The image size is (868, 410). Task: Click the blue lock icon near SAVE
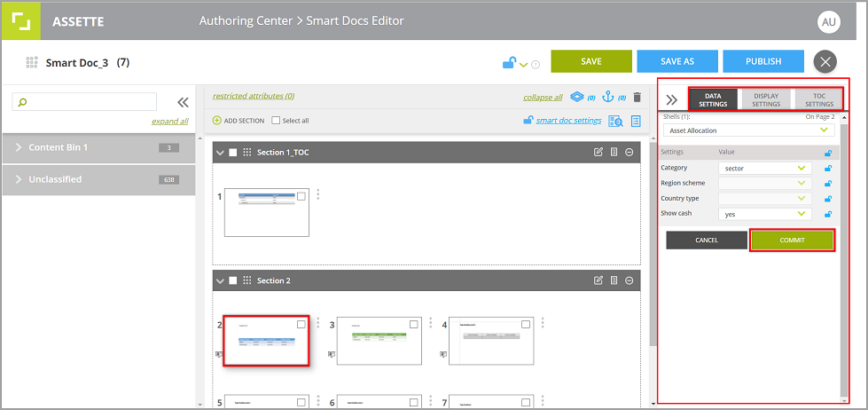click(x=509, y=63)
